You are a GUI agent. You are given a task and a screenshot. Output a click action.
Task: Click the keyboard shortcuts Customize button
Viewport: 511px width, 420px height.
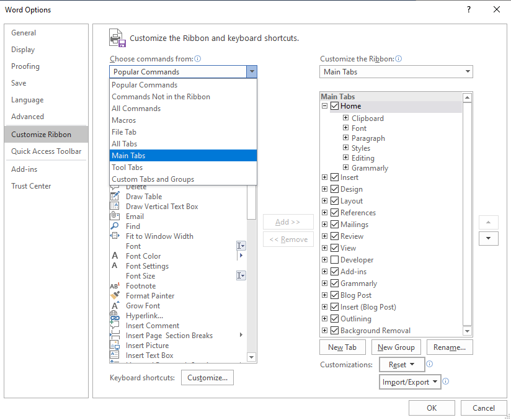point(207,378)
